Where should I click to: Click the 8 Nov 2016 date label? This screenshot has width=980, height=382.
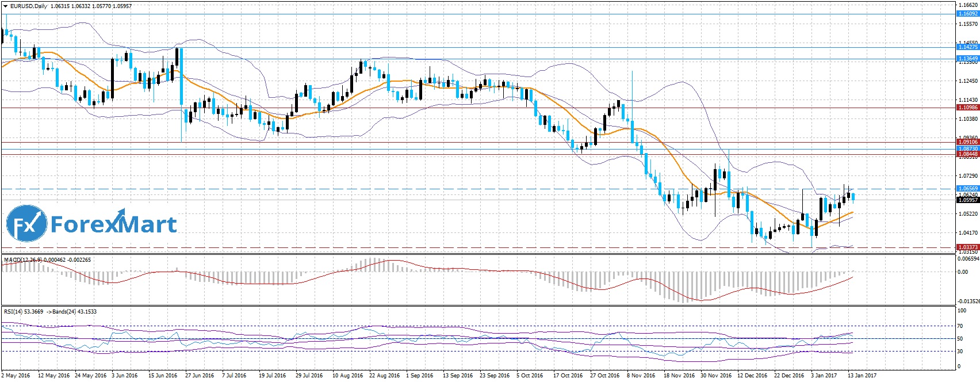click(641, 376)
